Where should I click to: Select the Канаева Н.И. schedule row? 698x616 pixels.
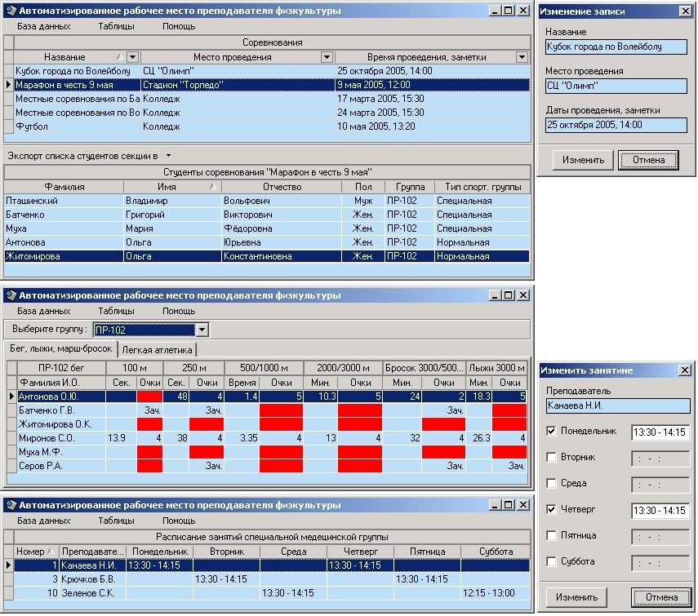pyautogui.click(x=272, y=565)
